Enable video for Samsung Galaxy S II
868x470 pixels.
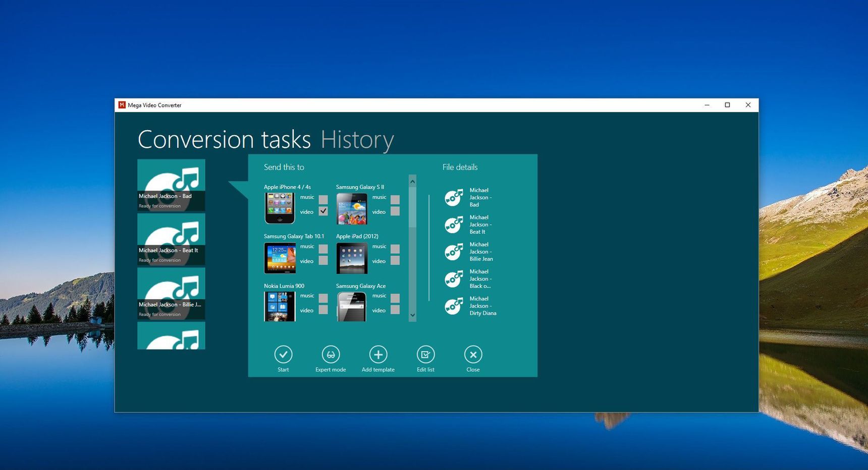click(x=395, y=211)
